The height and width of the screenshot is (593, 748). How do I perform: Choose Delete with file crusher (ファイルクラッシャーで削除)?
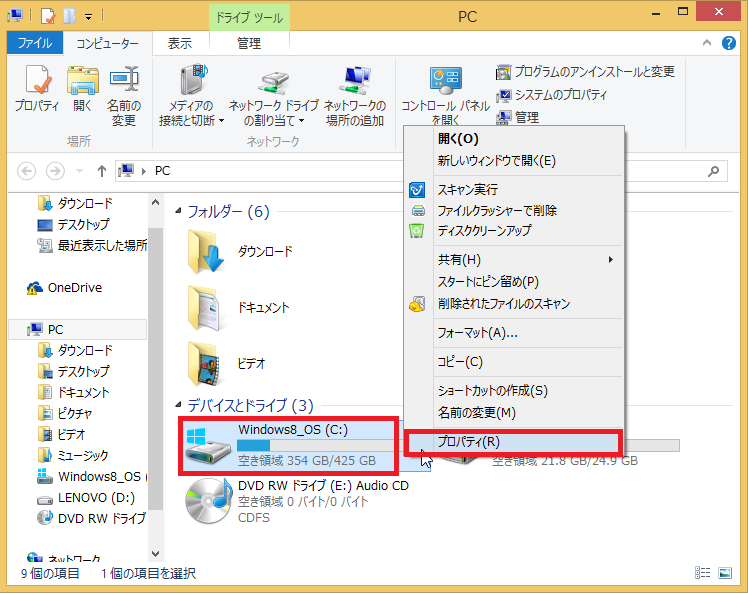pyautogui.click(x=514, y=210)
